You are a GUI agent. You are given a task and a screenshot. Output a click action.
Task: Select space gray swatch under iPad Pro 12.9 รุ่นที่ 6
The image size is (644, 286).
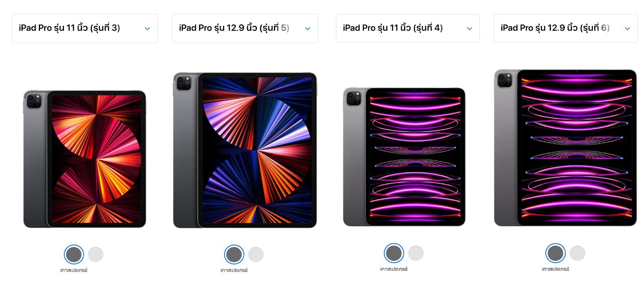555,253
